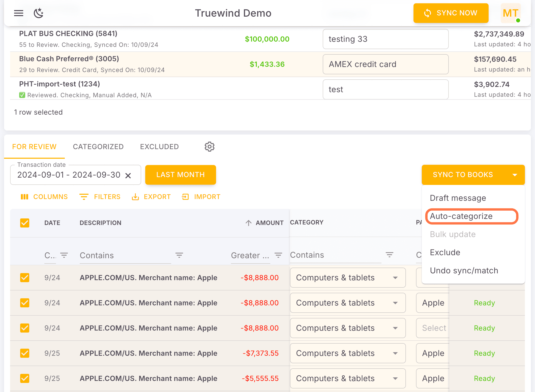Image resolution: width=535 pixels, height=392 pixels.
Task: Click the LAST MONTH button
Action: tap(181, 175)
